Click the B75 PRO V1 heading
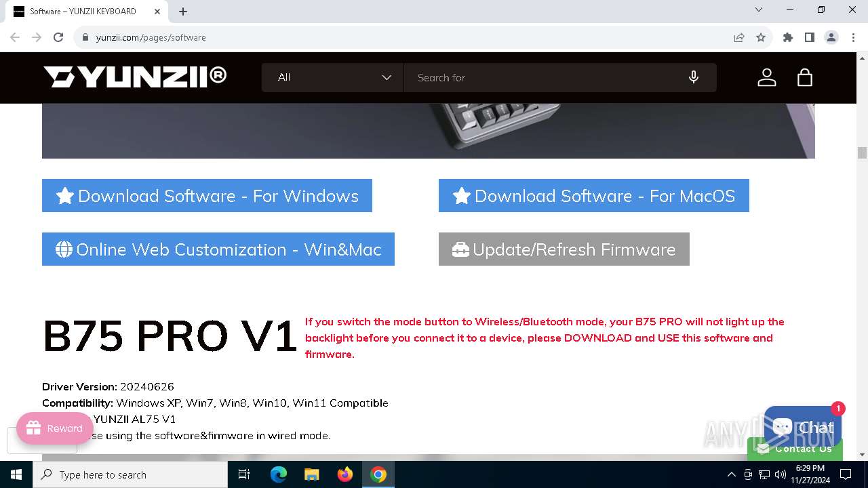Image resolution: width=868 pixels, height=488 pixels. click(170, 336)
